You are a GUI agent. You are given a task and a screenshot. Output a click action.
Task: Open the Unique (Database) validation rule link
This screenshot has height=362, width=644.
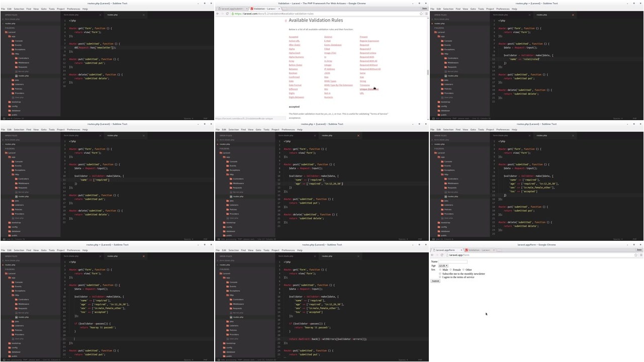(369, 89)
